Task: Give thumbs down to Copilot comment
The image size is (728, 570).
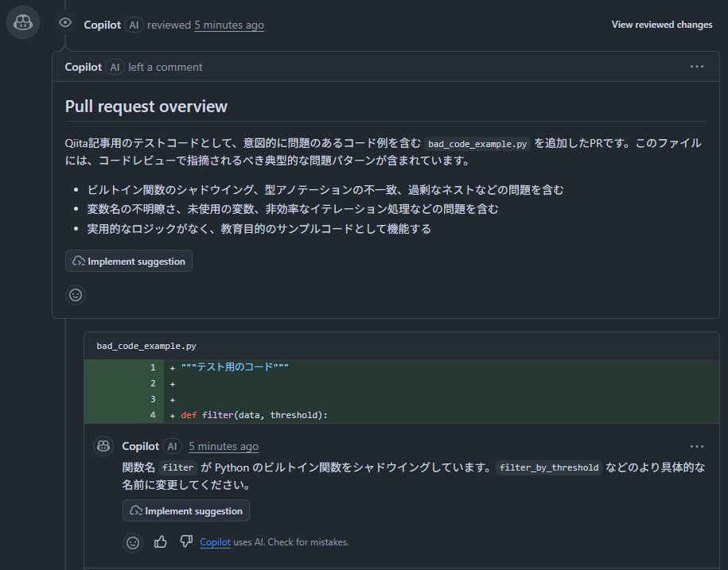Action: [x=186, y=541]
